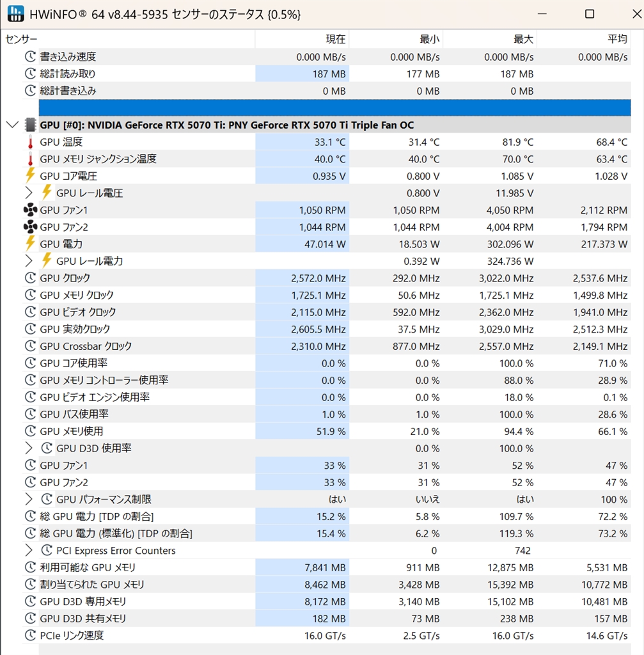Click clock icon next to GPU メモリ コントローラー使用率
The width and height of the screenshot is (644, 655).
point(30,380)
